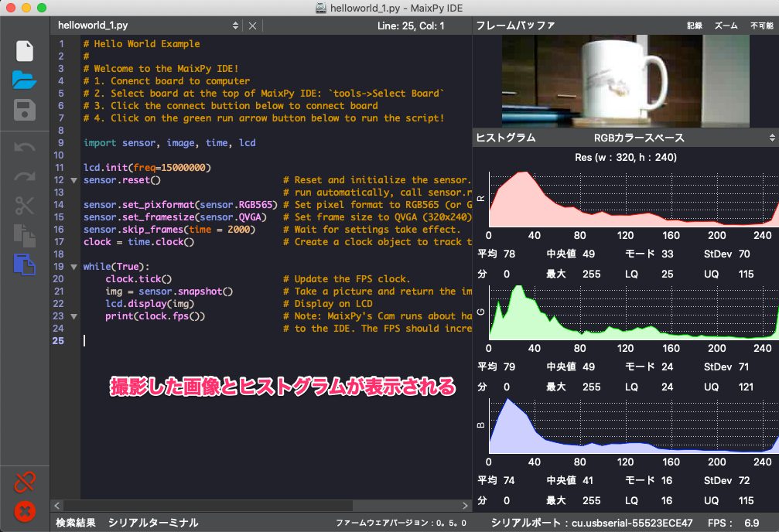The height and width of the screenshot is (532, 779).
Task: Open the シリアルターミナル tab
Action: [153, 523]
